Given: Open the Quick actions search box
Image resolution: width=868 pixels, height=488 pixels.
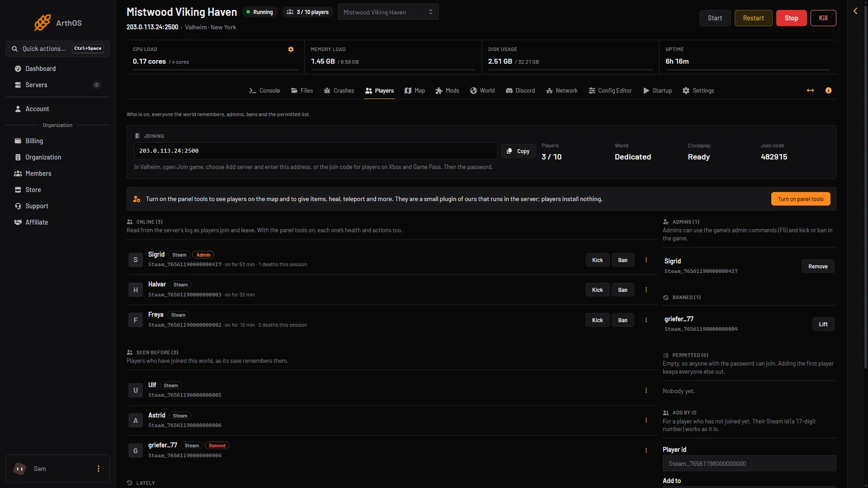Looking at the screenshot, I should (x=57, y=49).
